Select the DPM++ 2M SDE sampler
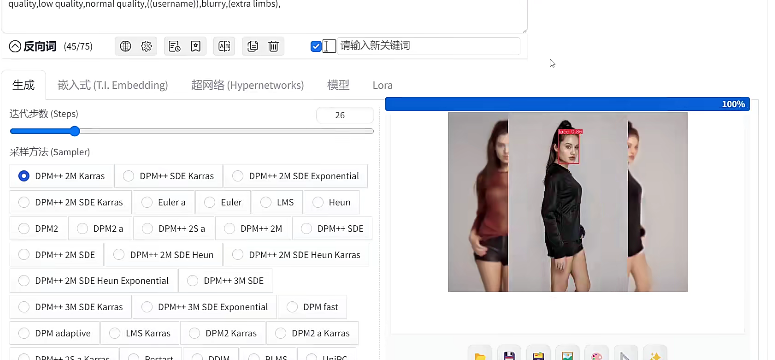The image size is (775, 360). (57, 255)
